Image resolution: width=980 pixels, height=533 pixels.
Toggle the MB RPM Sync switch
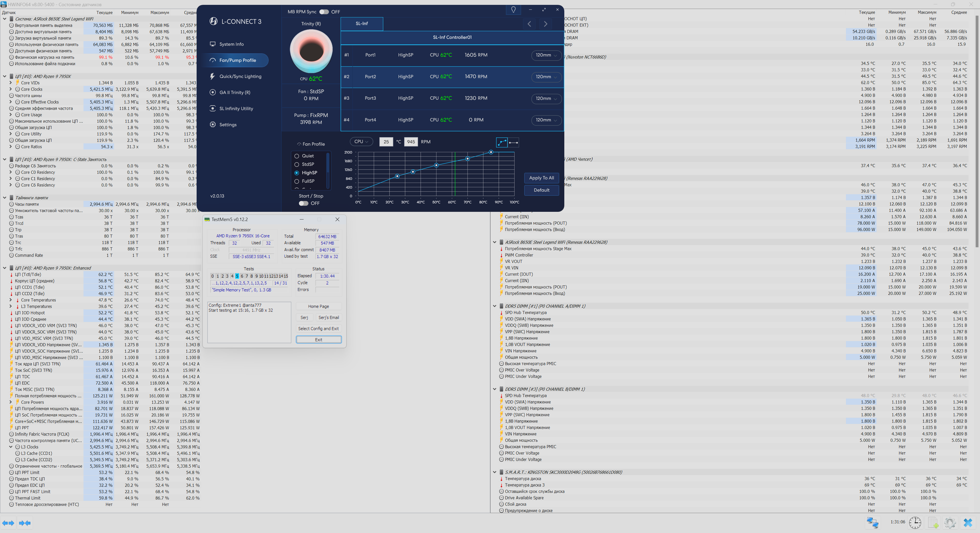[324, 12]
